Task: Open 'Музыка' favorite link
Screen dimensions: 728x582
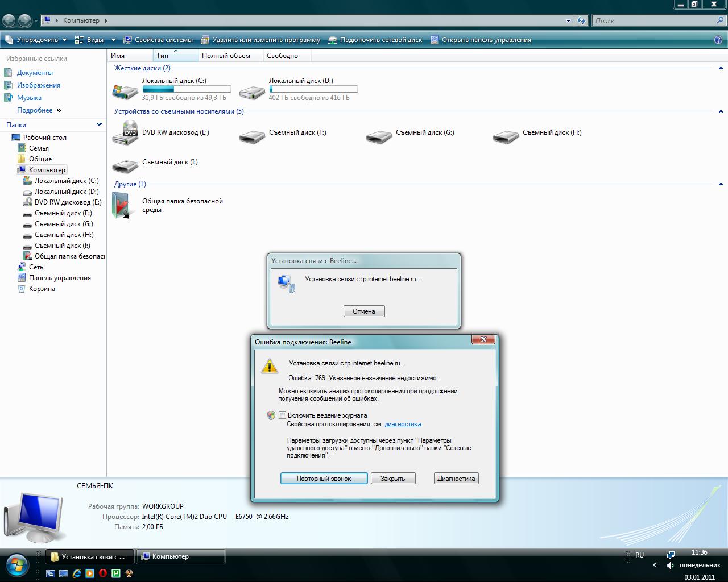Action: point(29,98)
